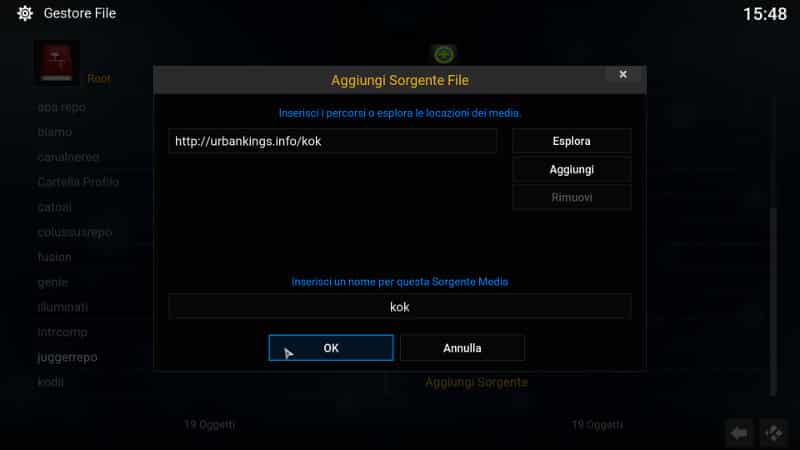Open the Cartella Profilo item

(78, 182)
